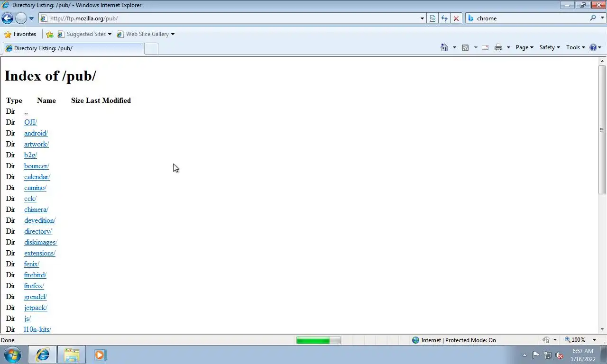Expand the Home button dropdown arrow
The width and height of the screenshot is (607, 364).
[454, 47]
